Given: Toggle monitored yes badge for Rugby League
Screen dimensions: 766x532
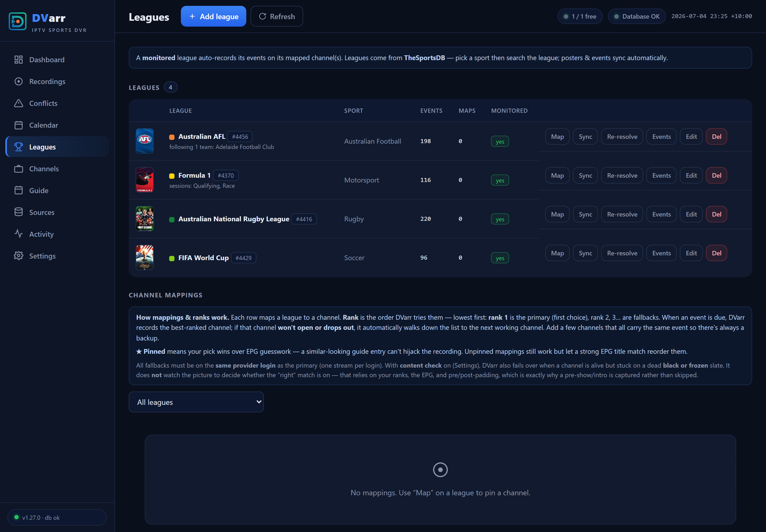Looking at the screenshot, I should pyautogui.click(x=500, y=219).
